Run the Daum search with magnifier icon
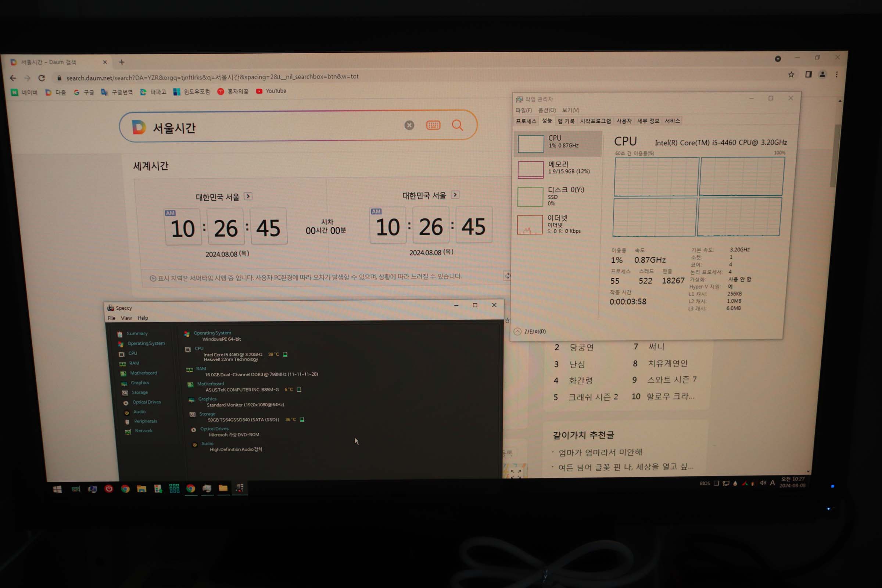Image resolution: width=882 pixels, height=588 pixels. point(457,125)
